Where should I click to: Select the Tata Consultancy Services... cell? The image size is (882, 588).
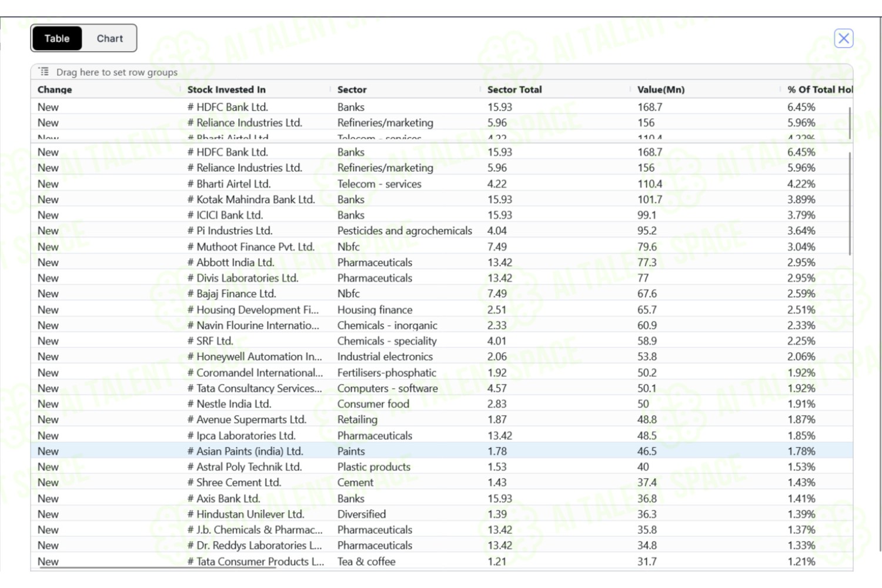point(256,388)
